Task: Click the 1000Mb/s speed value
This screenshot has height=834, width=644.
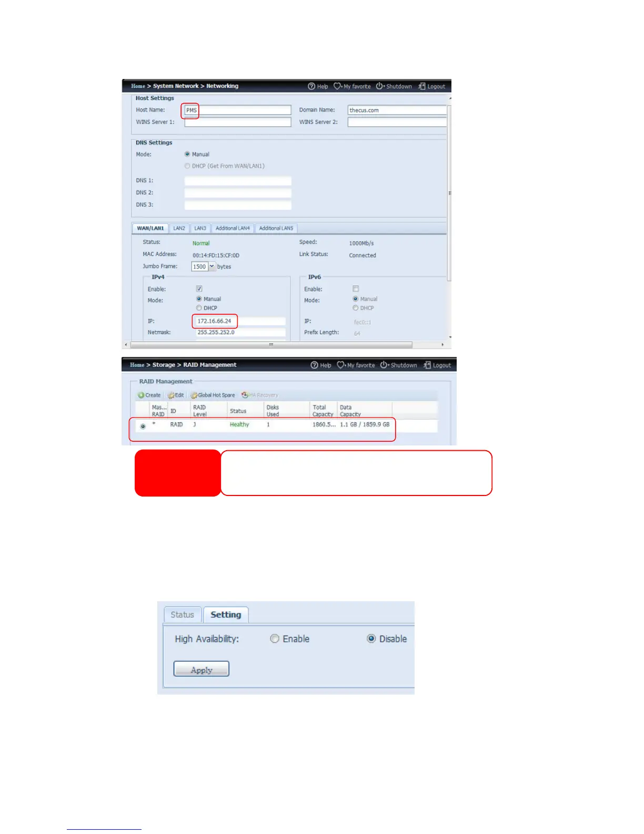Action: point(361,243)
